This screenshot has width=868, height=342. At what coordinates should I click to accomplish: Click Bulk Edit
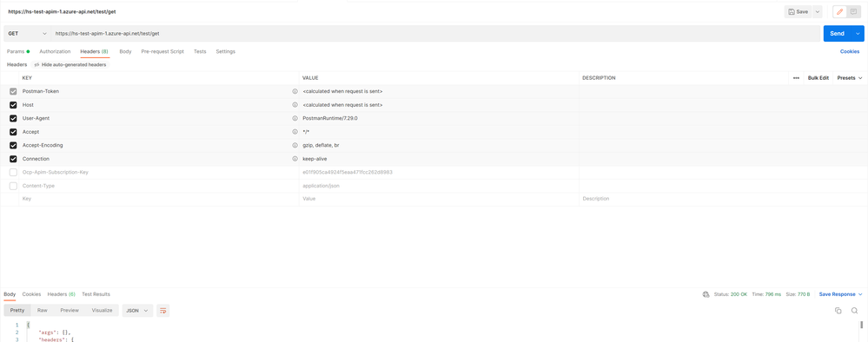tap(818, 78)
